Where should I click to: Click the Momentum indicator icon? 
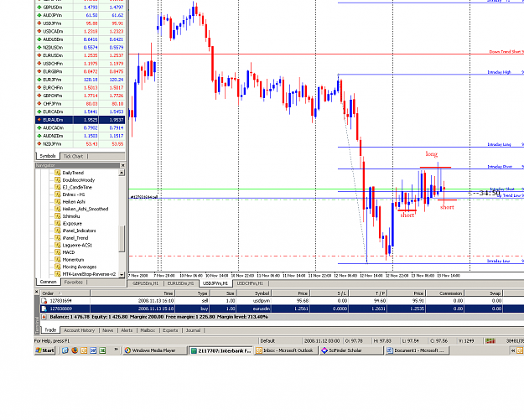pyautogui.click(x=58, y=260)
